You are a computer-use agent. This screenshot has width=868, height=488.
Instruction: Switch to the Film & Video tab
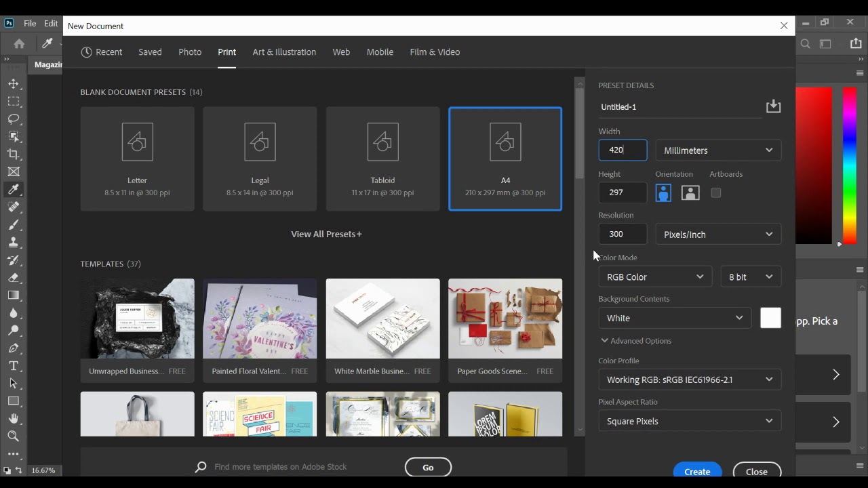click(x=435, y=52)
